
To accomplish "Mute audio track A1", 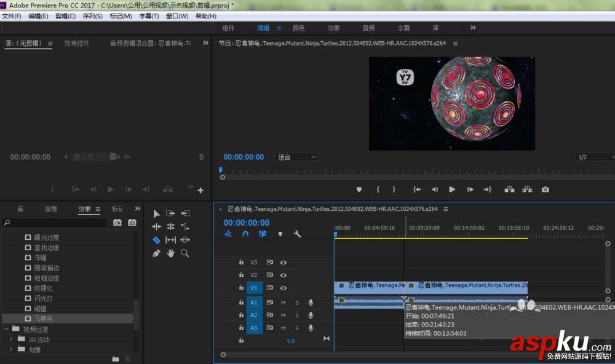I will click(x=284, y=303).
